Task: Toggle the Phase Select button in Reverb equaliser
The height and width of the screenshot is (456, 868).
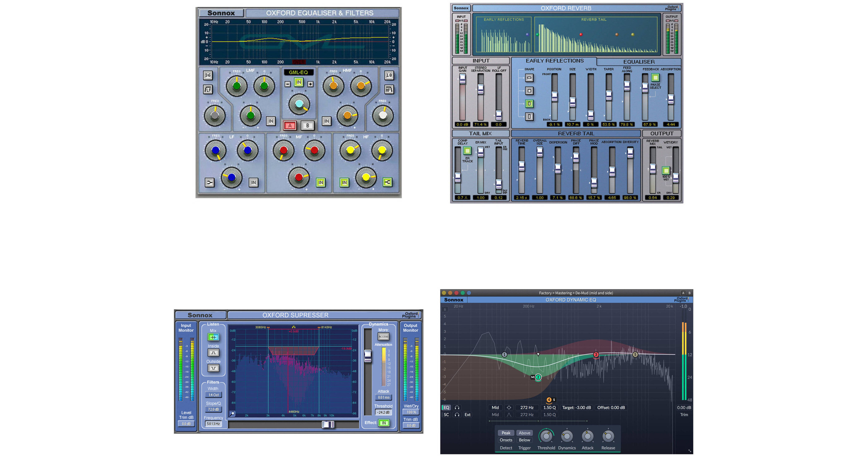Action: [655, 78]
